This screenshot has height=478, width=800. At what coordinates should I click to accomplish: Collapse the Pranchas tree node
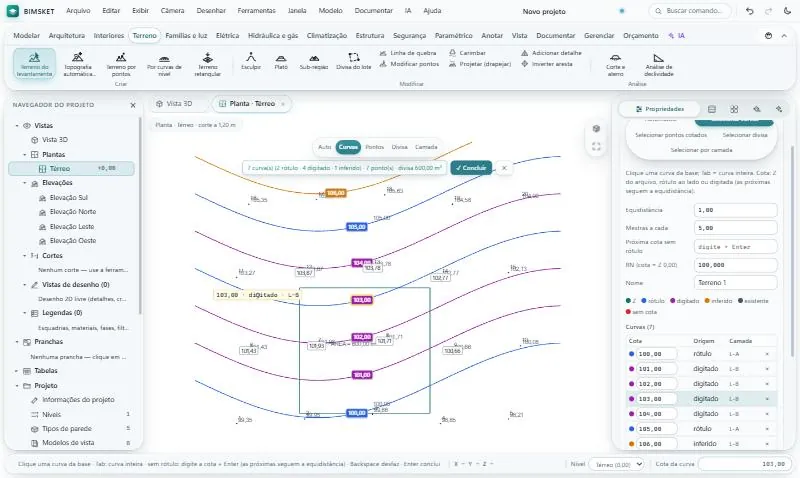pos(17,342)
